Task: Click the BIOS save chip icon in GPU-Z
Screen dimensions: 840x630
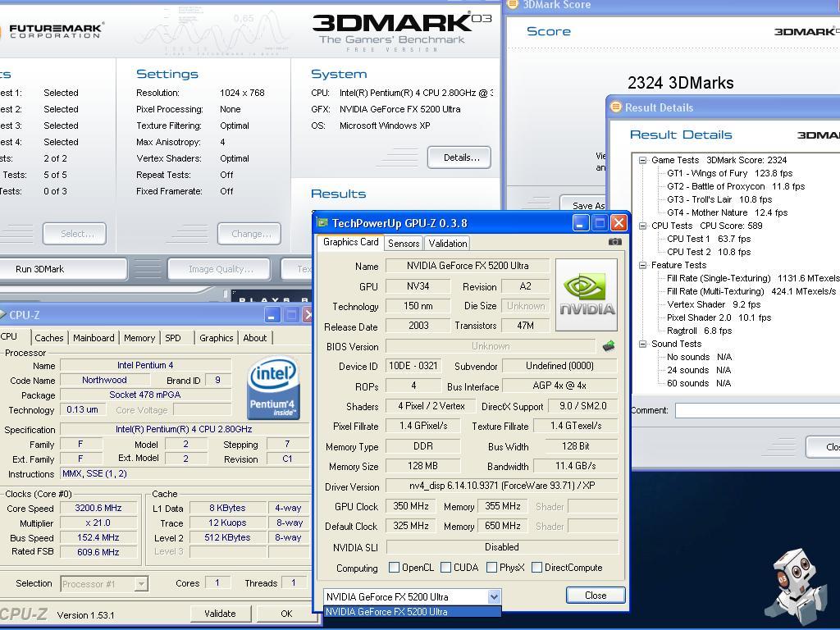Action: coord(609,346)
